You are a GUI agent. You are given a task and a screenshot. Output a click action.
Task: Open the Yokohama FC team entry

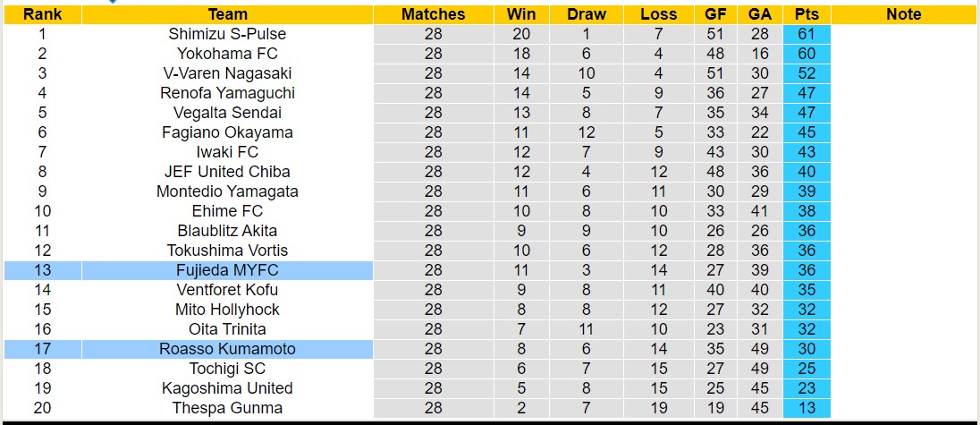tap(227, 54)
